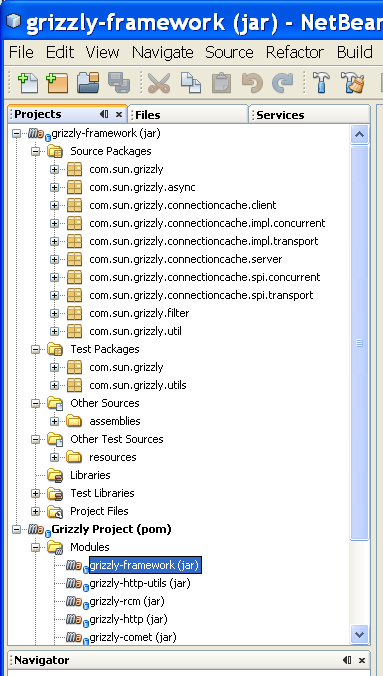
Task: Select the highlighted grizzly-framework (jar) module
Action: [145, 565]
